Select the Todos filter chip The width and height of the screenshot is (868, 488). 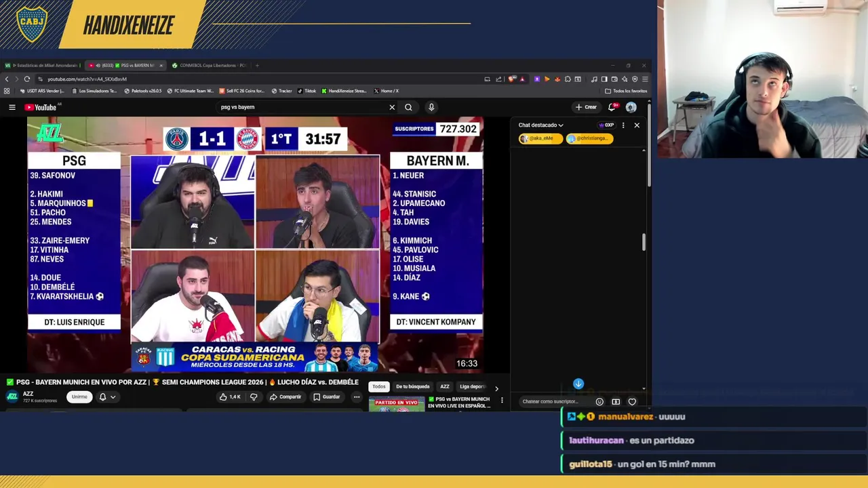[x=378, y=387]
